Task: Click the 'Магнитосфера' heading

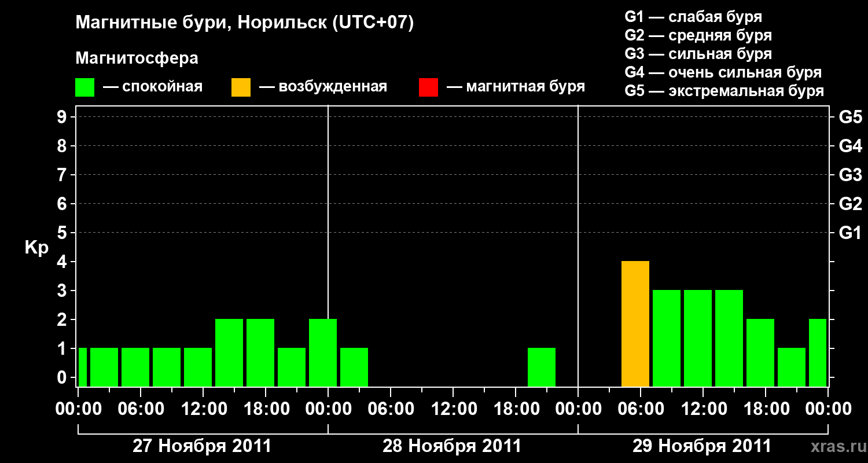Action: coord(137,58)
